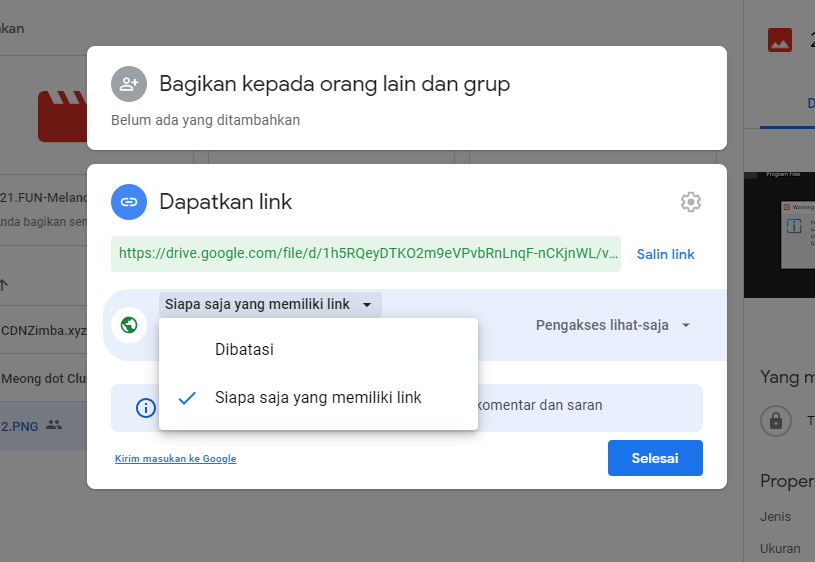
Task: Click the lock icon under Yang memiliki akses
Action: pos(775,420)
